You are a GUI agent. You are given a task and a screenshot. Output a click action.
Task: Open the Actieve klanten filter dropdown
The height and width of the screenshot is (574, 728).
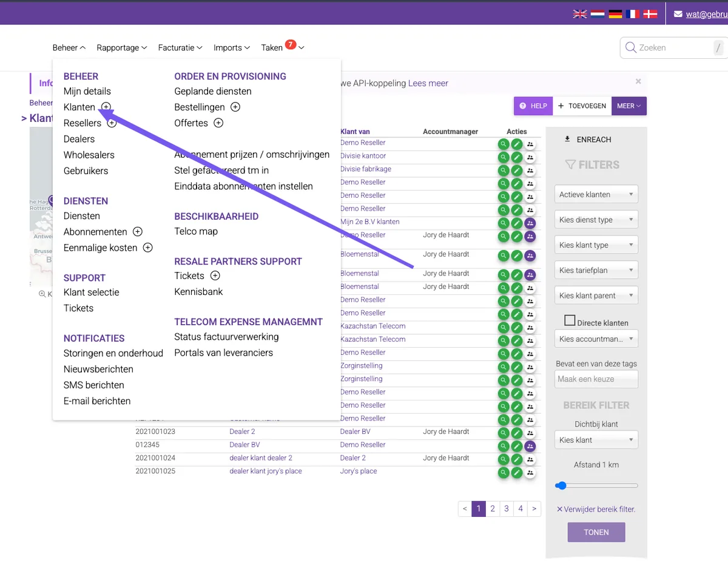pos(596,195)
